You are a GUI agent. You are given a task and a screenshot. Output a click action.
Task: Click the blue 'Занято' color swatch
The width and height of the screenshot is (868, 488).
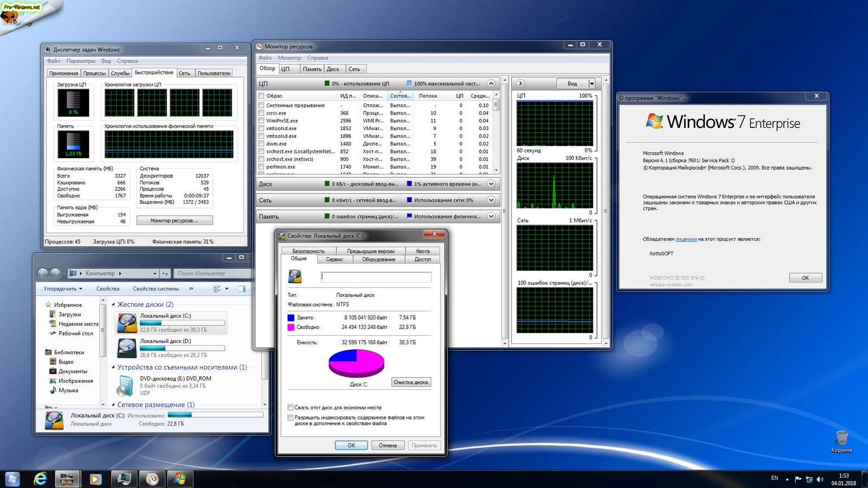pyautogui.click(x=291, y=318)
